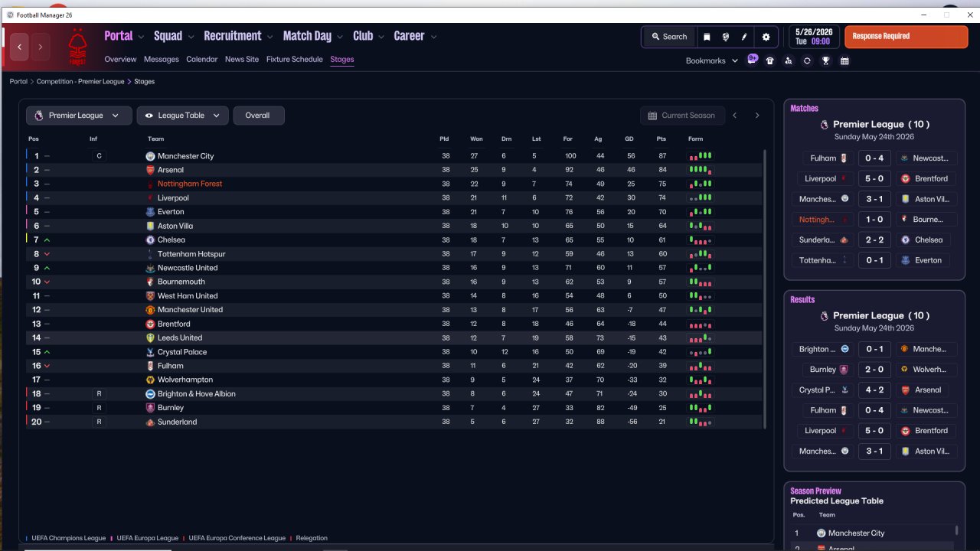Click the circular arrows transfers shortcut icon
This screenshot has width=980, height=551.
pyautogui.click(x=807, y=61)
